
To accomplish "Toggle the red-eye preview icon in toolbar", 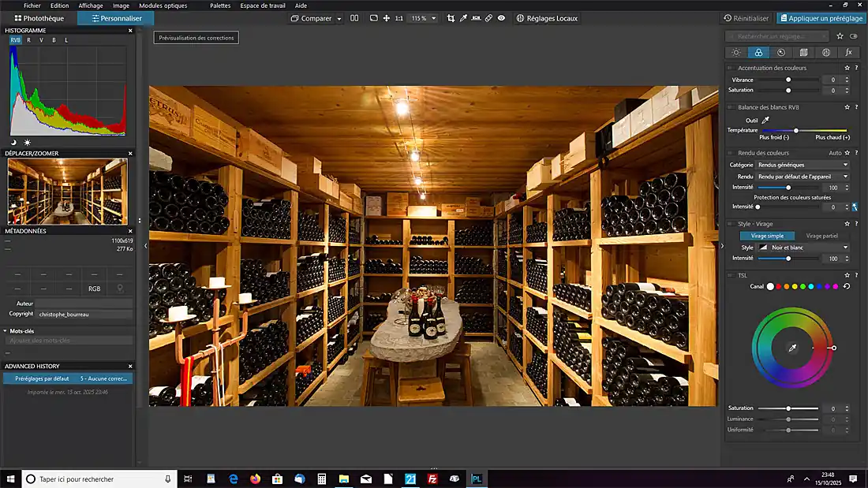I will coord(500,18).
